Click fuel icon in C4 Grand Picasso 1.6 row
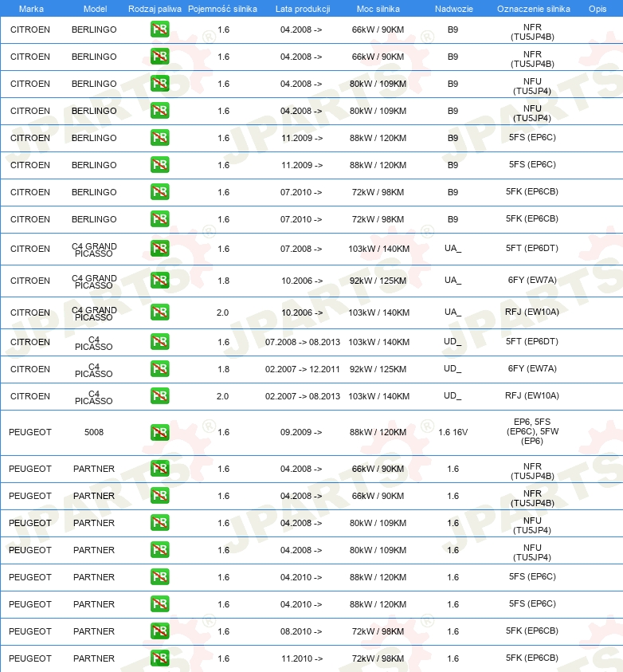The image size is (623, 672). click(x=159, y=248)
